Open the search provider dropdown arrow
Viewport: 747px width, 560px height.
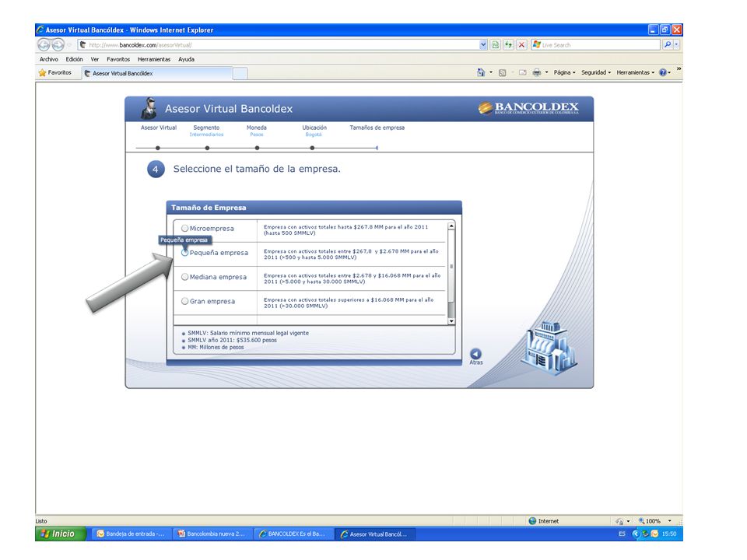click(676, 45)
